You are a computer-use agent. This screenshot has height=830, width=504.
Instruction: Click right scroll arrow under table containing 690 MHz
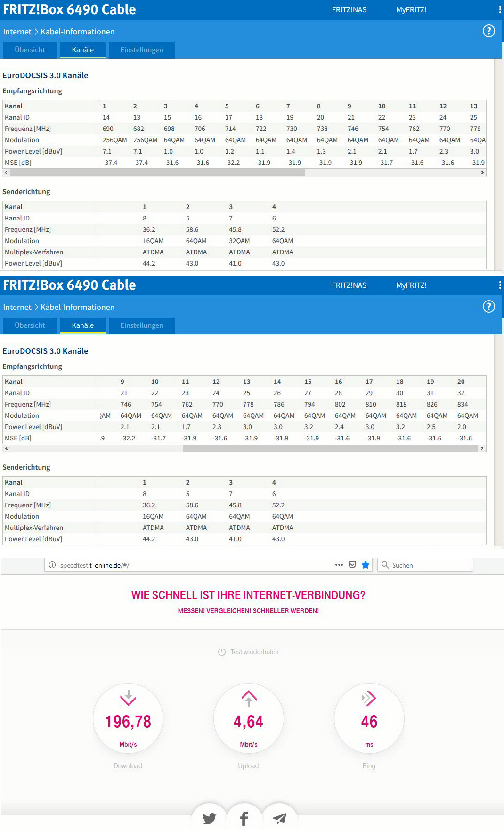482,173
